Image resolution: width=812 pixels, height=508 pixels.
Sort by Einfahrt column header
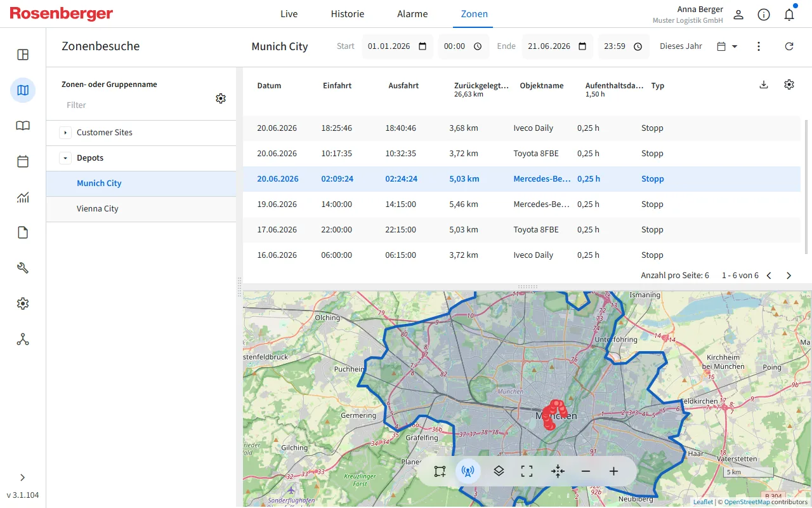[x=337, y=86]
